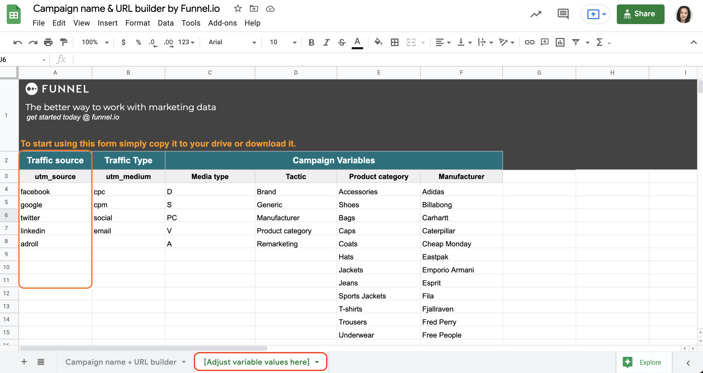Increase decimal places icon
Viewport: 703px width, 373px height.
(168, 43)
